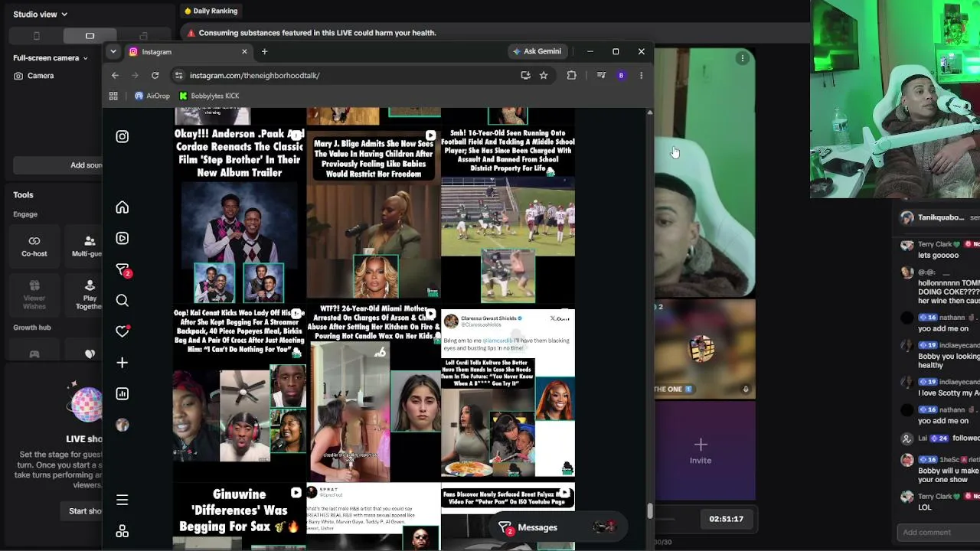Select THE ONE guest video tile
The image size is (980, 551).
coord(705,347)
